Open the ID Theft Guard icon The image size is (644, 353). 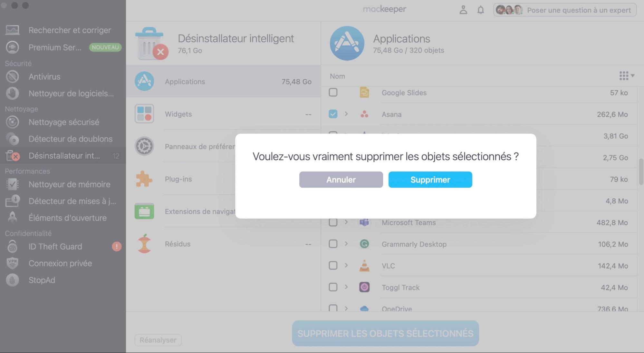tap(12, 247)
